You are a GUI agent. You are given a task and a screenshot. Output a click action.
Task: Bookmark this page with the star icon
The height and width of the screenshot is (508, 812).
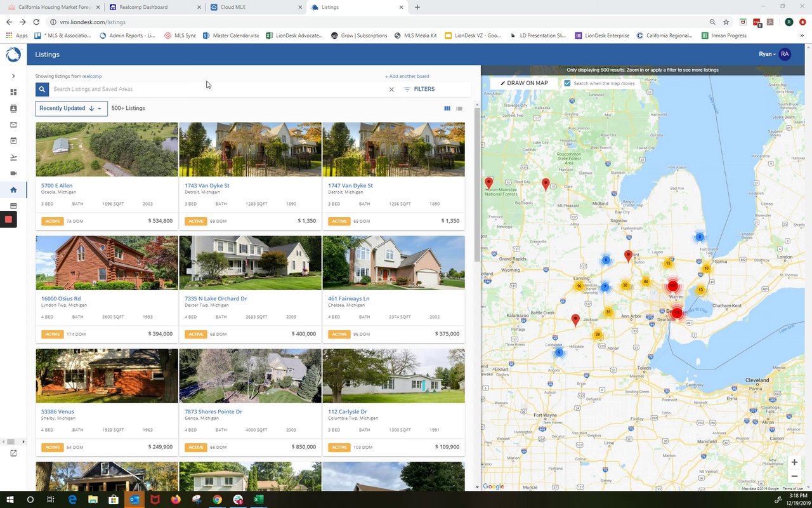point(726,22)
